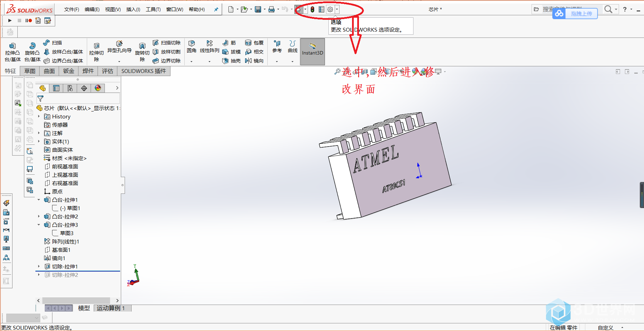Select the 旋转切除 revolved cut tool

(142, 52)
